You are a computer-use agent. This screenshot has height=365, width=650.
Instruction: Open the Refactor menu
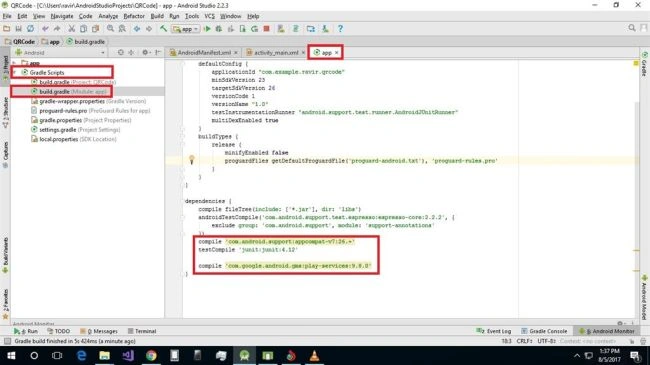coord(134,16)
